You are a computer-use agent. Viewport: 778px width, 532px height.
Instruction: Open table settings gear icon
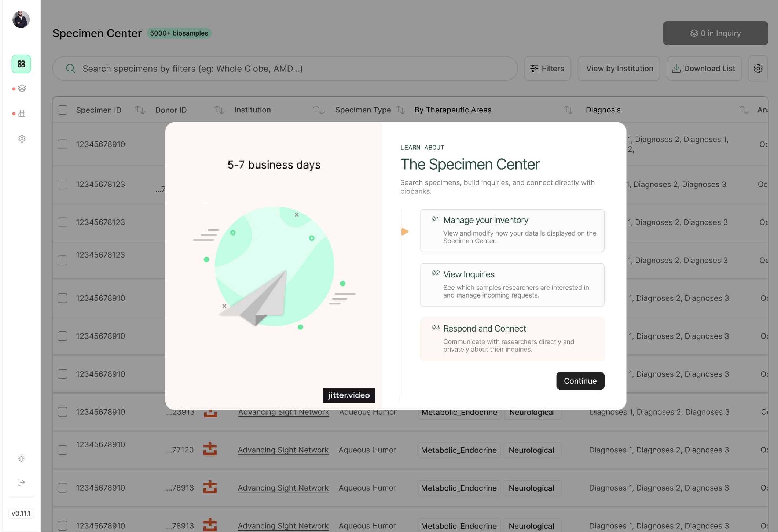coord(758,69)
